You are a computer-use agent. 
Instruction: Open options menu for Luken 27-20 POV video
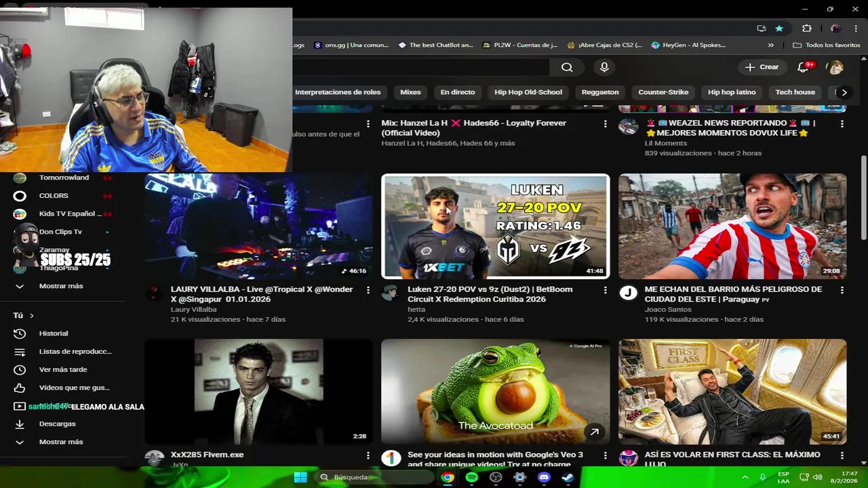click(606, 290)
